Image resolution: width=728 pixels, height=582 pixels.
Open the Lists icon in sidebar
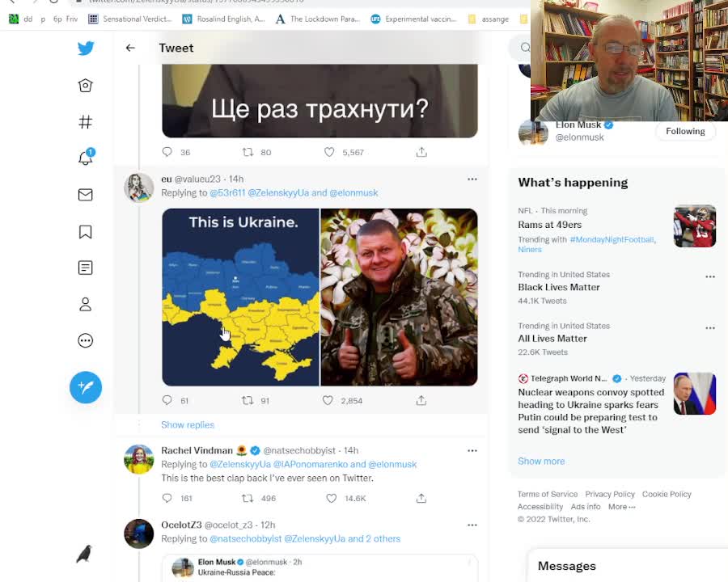coord(86,268)
